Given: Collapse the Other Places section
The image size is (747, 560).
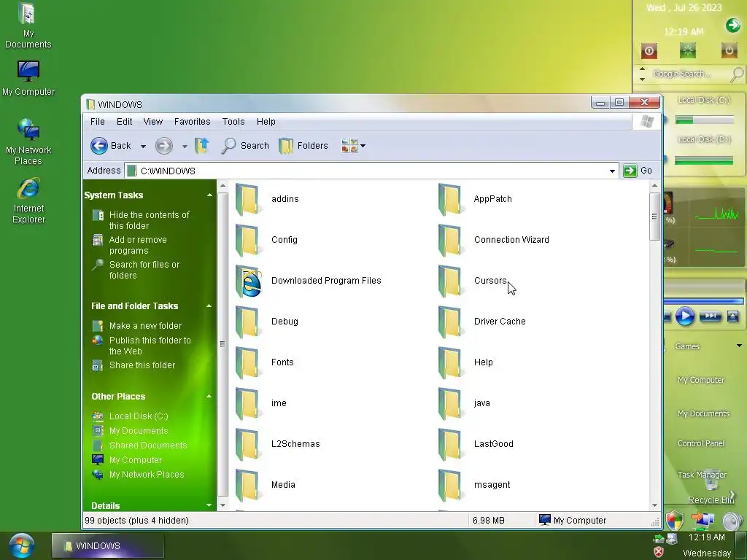Looking at the screenshot, I should coord(209,396).
